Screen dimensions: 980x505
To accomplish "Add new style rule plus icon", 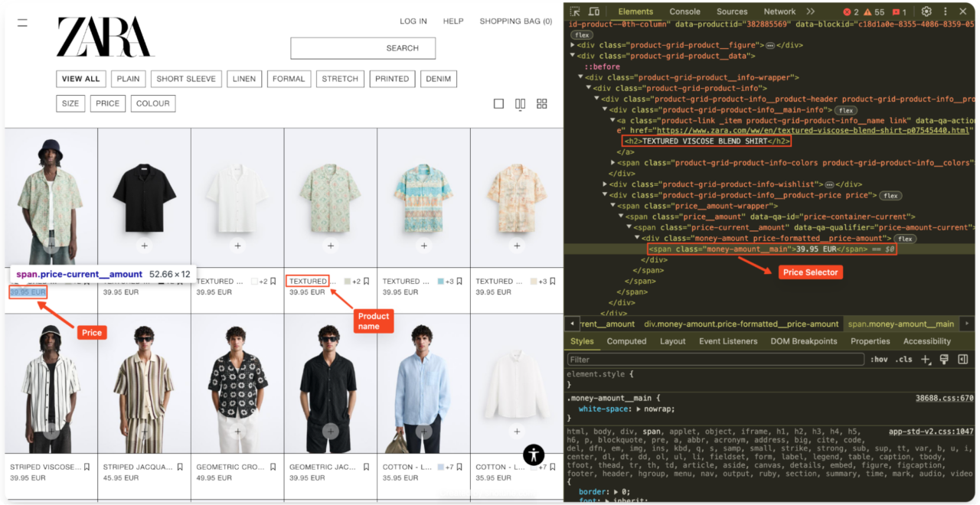I will pos(926,360).
